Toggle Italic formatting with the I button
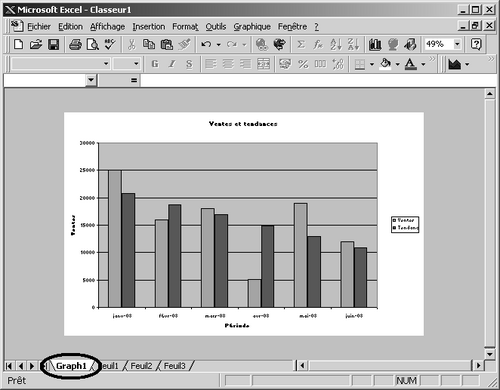The height and width of the screenshot is (390, 500). point(172,64)
